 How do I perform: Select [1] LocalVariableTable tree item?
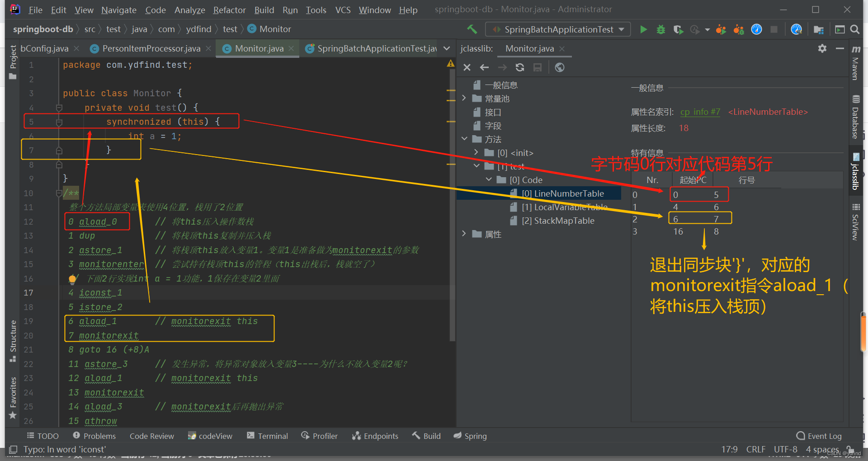[558, 207]
